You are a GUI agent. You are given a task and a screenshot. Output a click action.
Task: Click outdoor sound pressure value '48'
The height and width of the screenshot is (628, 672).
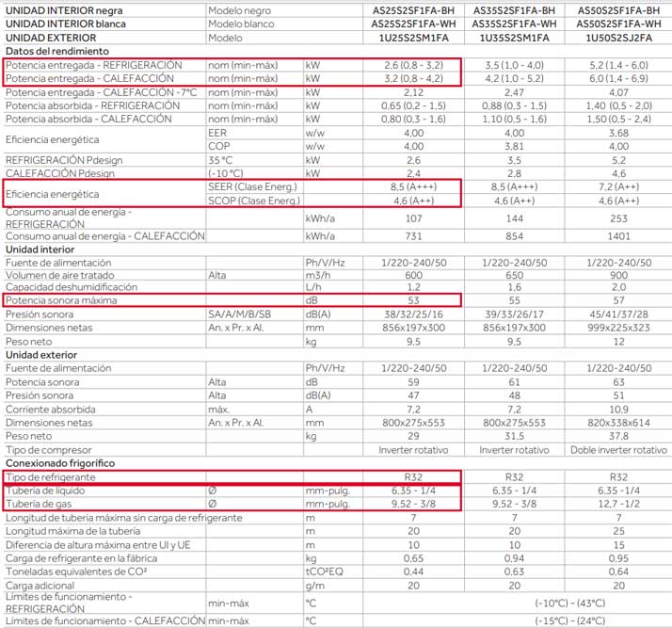[x=514, y=395]
